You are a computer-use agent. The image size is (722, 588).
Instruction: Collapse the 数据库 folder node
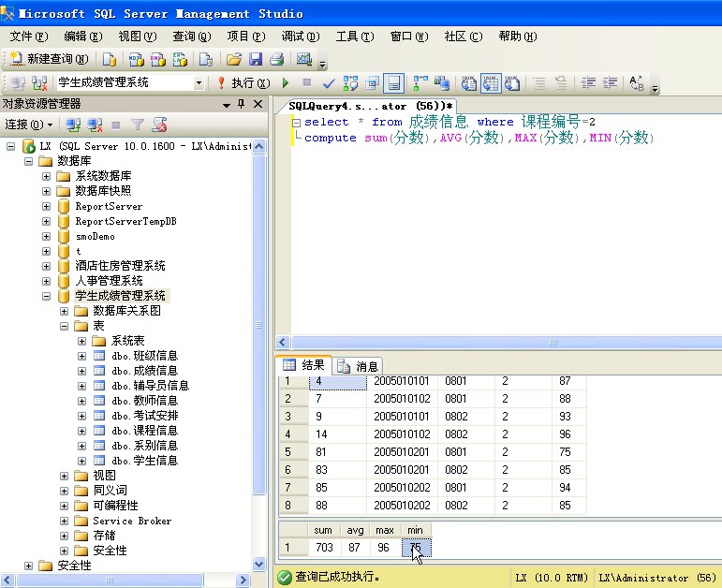click(x=28, y=161)
